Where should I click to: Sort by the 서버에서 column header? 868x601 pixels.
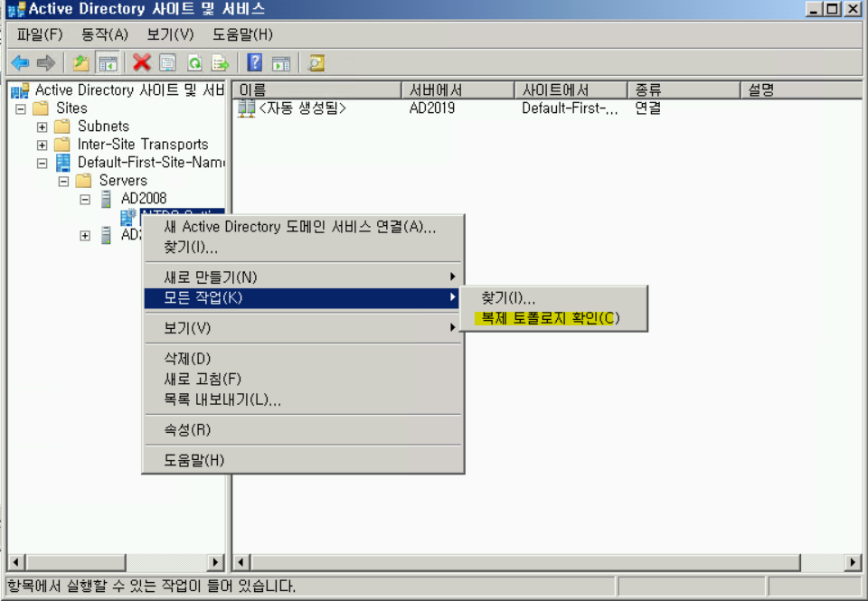[458, 89]
